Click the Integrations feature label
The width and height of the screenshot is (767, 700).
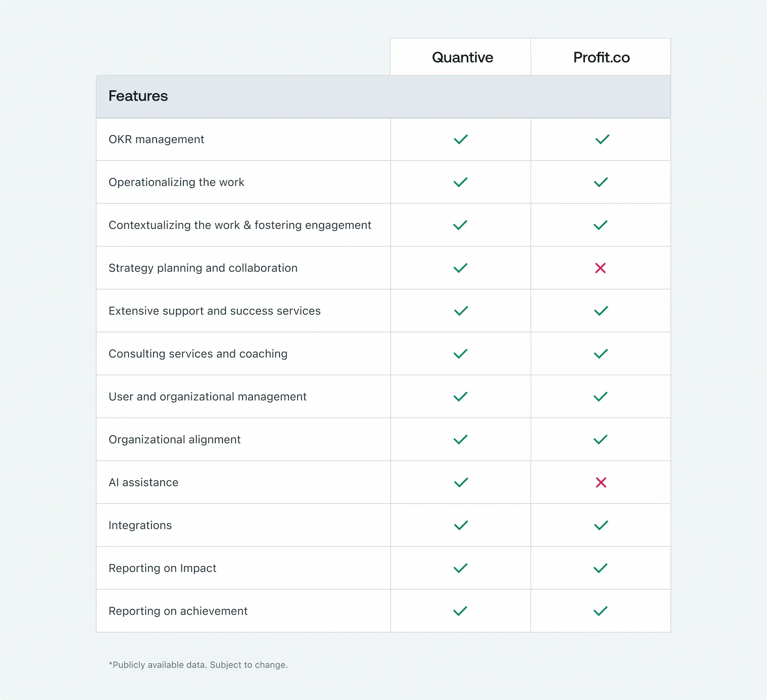(140, 525)
